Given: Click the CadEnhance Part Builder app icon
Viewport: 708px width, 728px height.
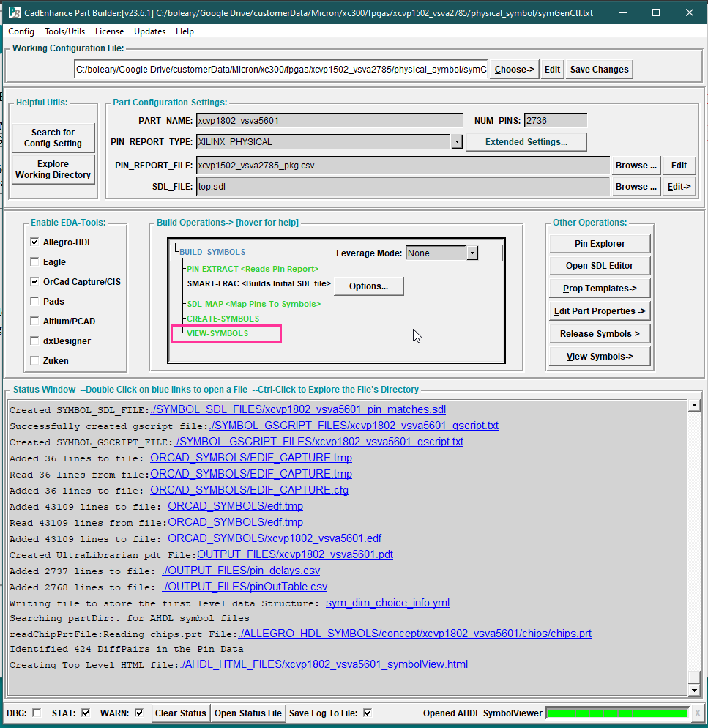Looking at the screenshot, I should pyautogui.click(x=15, y=12).
